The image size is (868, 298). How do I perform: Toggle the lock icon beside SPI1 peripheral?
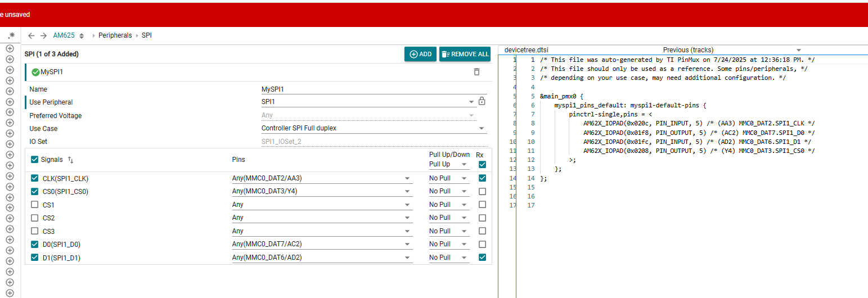(482, 101)
